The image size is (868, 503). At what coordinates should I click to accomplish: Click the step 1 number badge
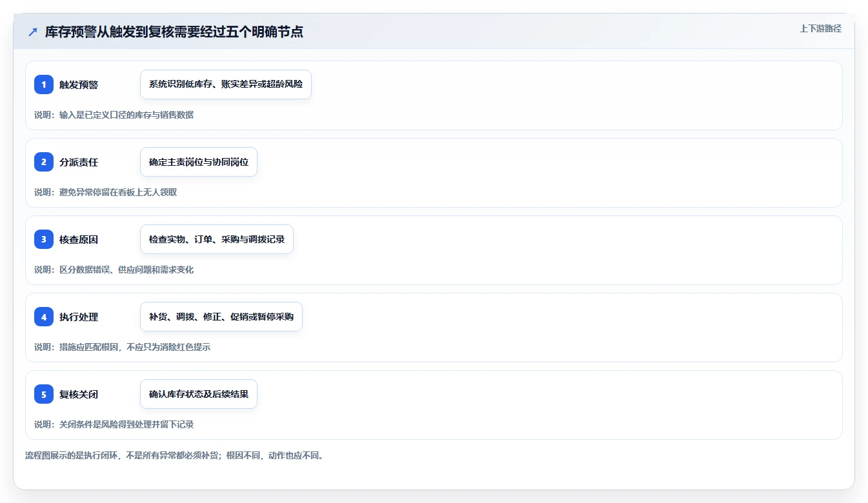coord(44,84)
